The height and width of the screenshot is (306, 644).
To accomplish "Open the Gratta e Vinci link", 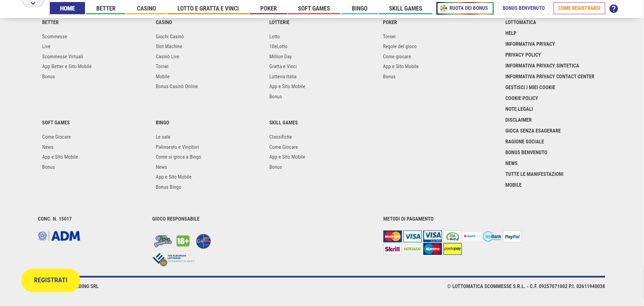I will tap(283, 66).
